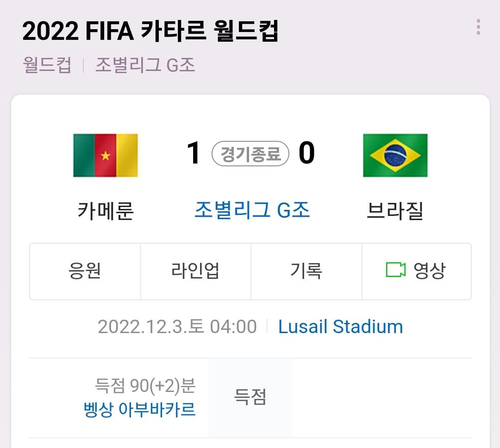Select the 브라질 team name
500x448 pixels.
point(395,211)
